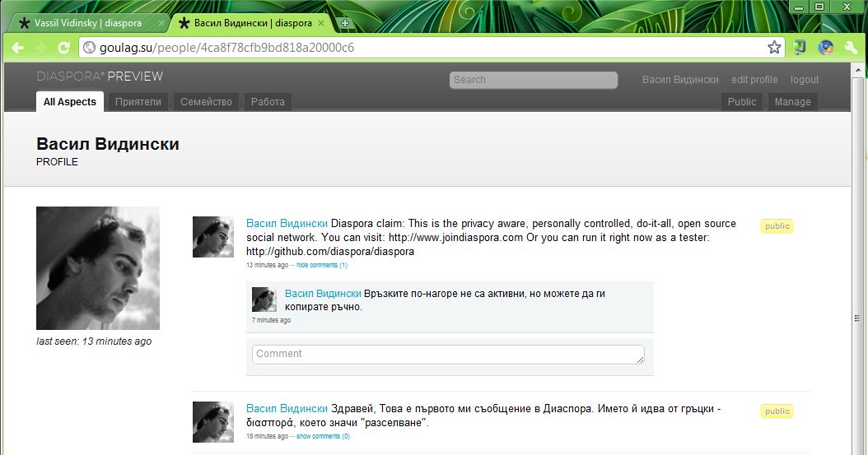Open the Public tab
Screen dimensions: 868x455
click(x=742, y=102)
